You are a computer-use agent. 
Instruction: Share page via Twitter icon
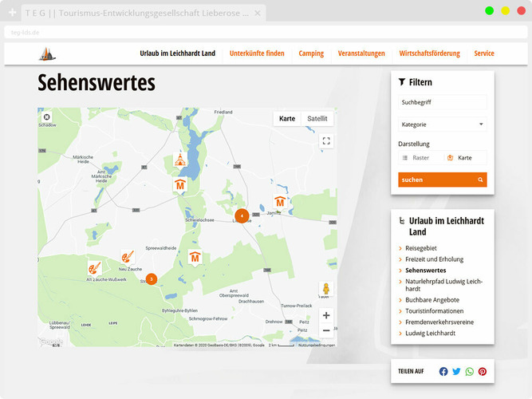pyautogui.click(x=456, y=372)
